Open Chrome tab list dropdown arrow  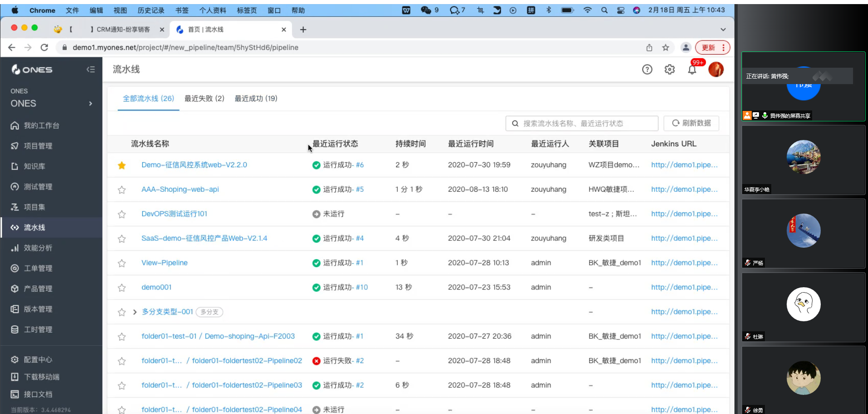(x=723, y=30)
